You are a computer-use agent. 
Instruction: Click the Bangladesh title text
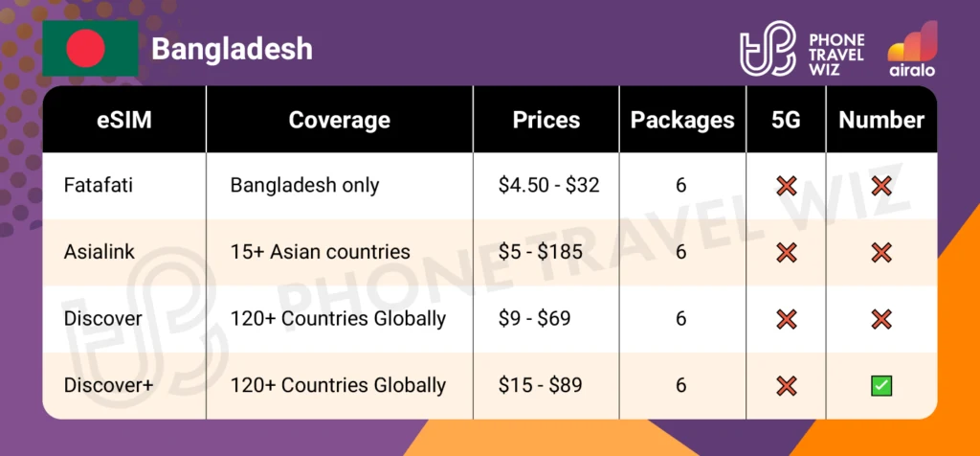coord(232,48)
